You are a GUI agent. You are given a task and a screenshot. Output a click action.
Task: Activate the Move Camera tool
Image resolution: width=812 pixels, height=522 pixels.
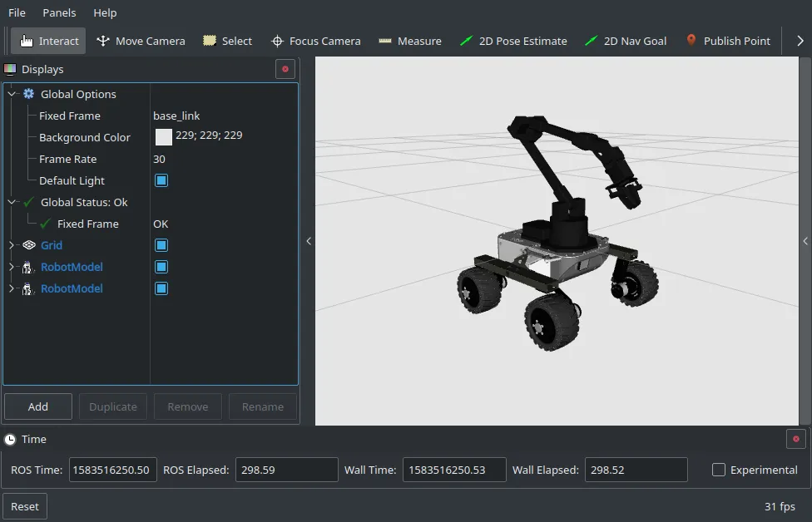click(x=141, y=40)
